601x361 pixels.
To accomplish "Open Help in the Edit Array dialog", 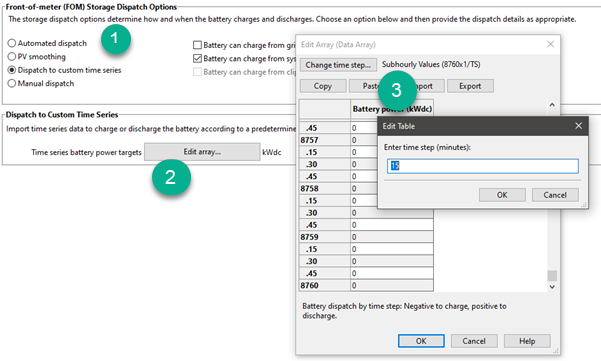I will coord(527,341).
